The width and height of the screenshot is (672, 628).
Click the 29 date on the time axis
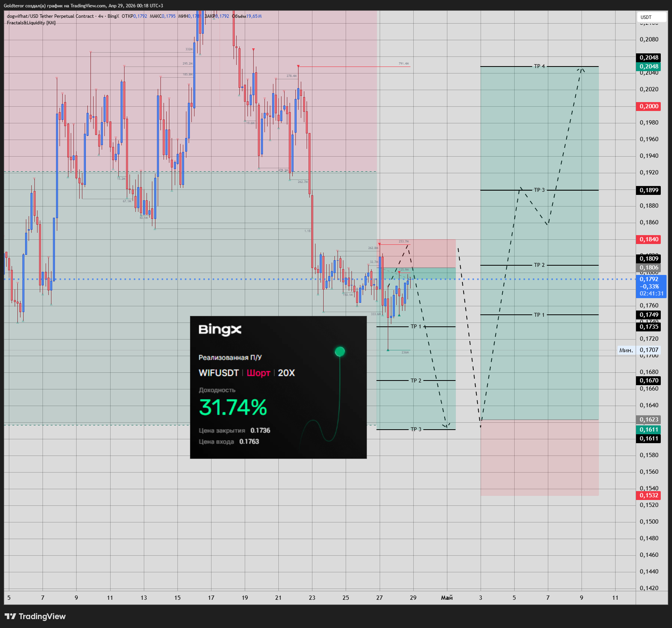click(413, 598)
